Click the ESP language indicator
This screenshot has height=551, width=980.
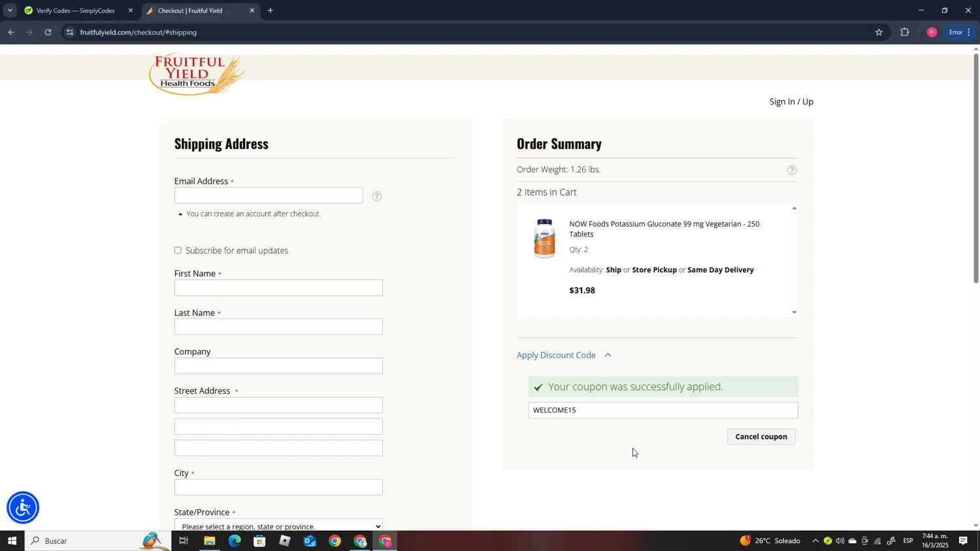908,541
